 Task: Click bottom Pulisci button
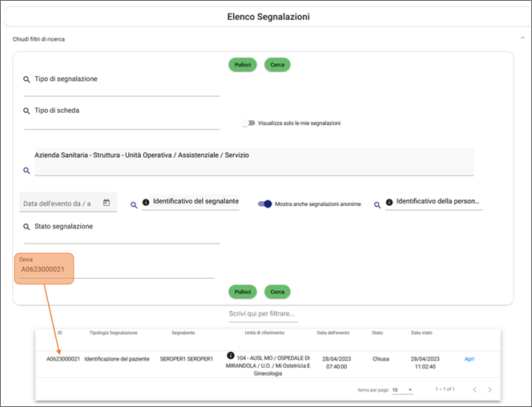(x=243, y=292)
